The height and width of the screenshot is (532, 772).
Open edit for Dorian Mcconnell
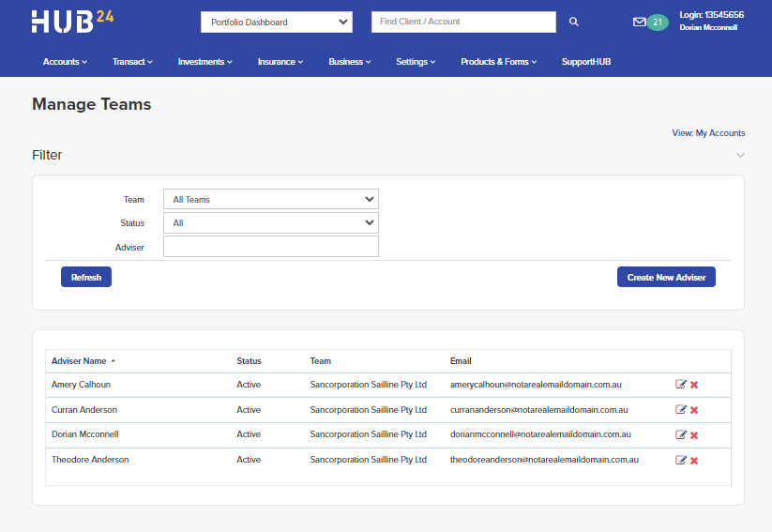pyautogui.click(x=681, y=434)
